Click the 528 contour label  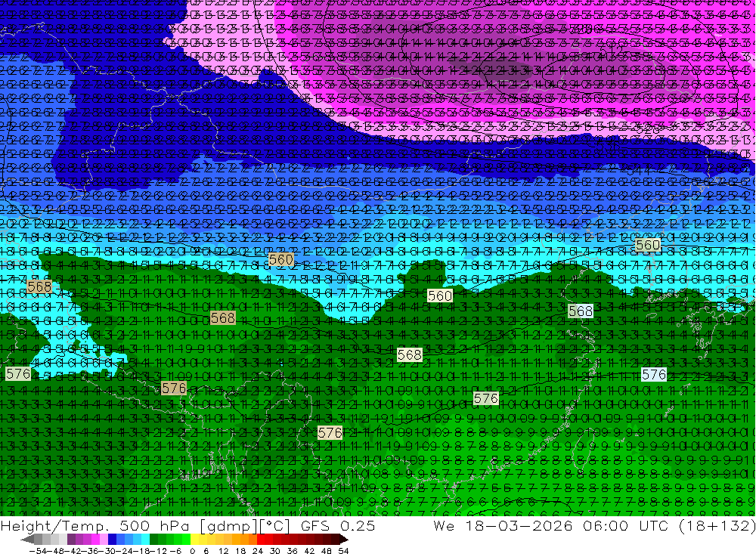[648, 129]
